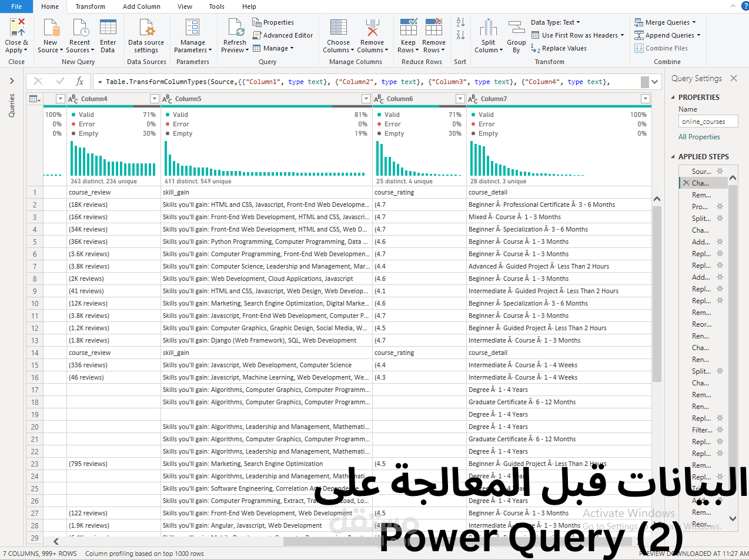This screenshot has height=560, width=749.
Task: Click the fx add step icon
Action: coord(80,82)
